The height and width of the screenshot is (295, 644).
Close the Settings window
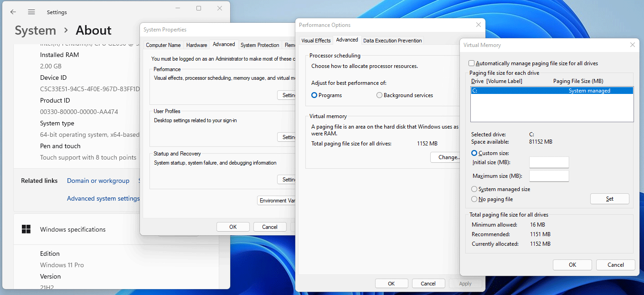point(220,8)
